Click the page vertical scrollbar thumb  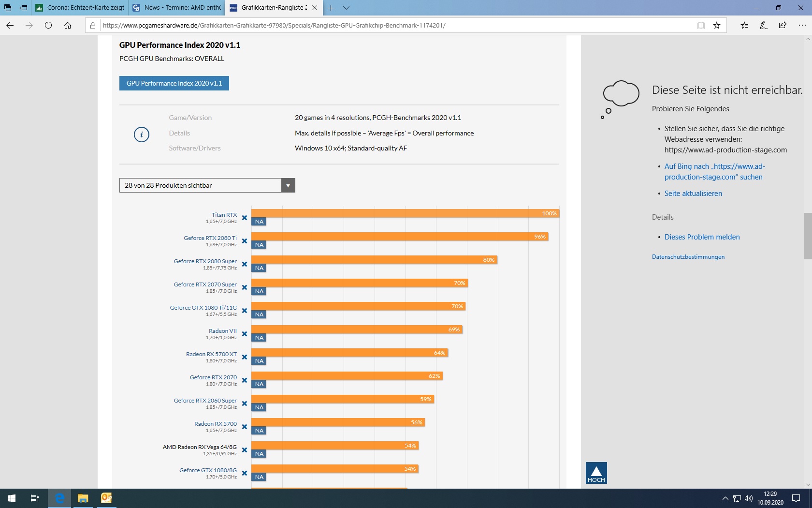coord(808,236)
